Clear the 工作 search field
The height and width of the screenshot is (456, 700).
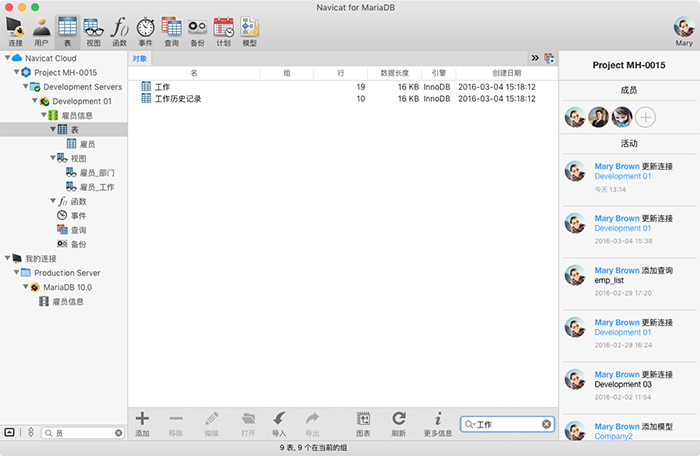click(x=546, y=424)
